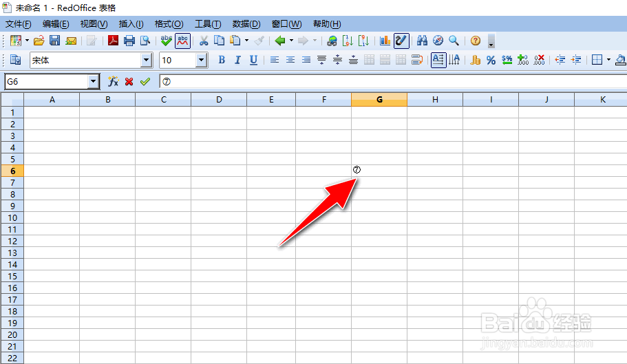Screen dimensions: 627x364
Task: Cut selection with scissors icon
Action: click(x=204, y=41)
